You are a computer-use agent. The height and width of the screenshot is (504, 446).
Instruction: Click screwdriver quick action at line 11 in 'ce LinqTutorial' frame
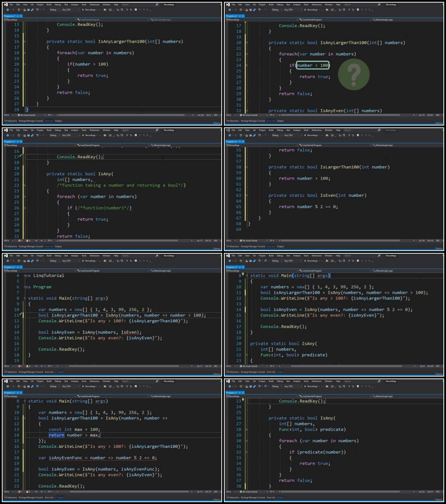[21, 314]
